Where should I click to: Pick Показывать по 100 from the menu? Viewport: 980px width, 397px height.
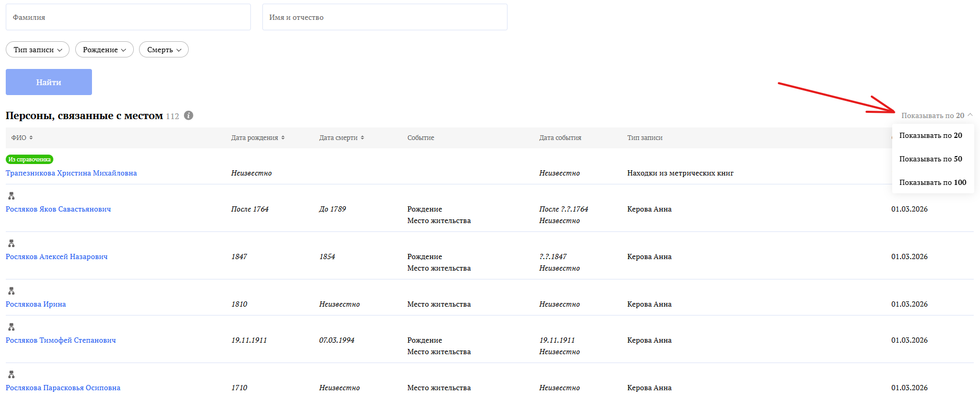click(x=932, y=182)
